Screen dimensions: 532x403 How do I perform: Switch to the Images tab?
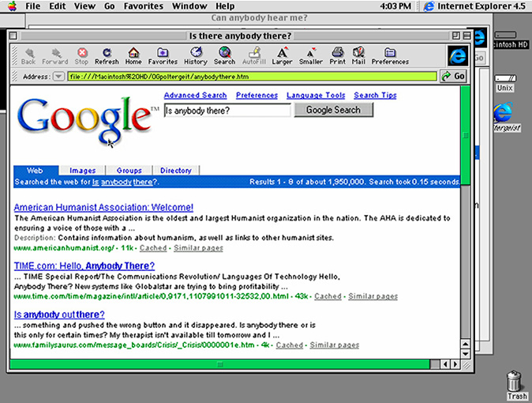tap(83, 170)
